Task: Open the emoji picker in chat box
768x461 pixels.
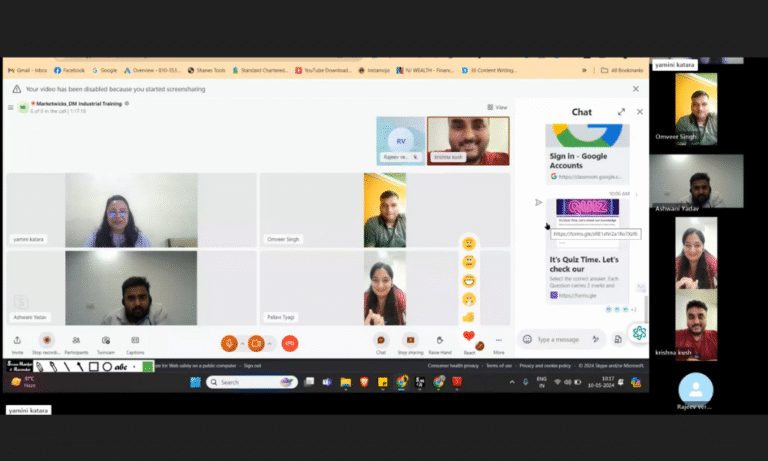Action: point(527,339)
